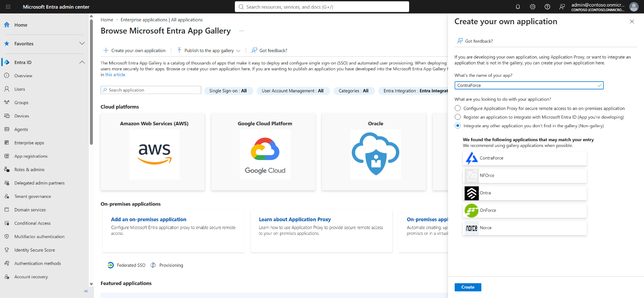Open the ellipsis menu beside page title
The width and height of the screenshot is (644, 298).
(x=241, y=31)
